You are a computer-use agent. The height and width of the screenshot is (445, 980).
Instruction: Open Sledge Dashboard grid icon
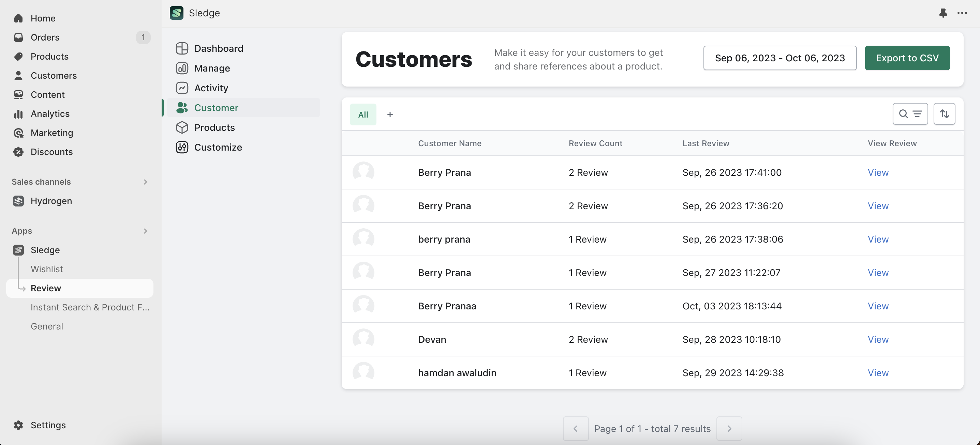tap(182, 48)
